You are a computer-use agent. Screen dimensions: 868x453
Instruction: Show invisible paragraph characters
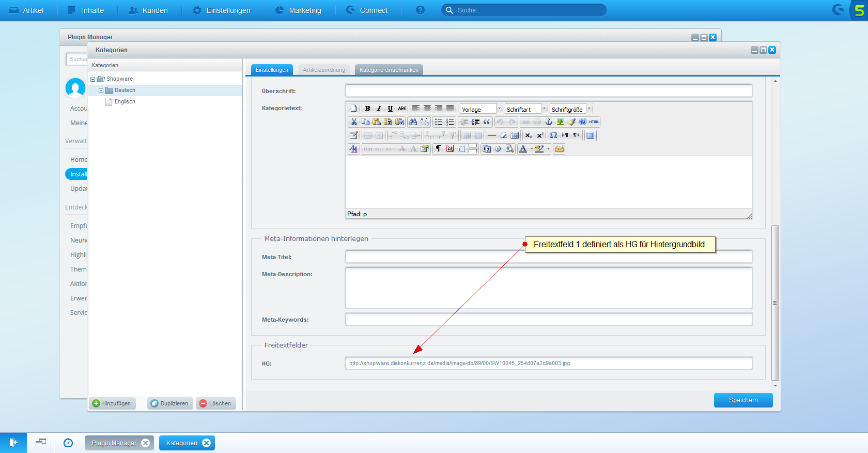tap(438, 149)
